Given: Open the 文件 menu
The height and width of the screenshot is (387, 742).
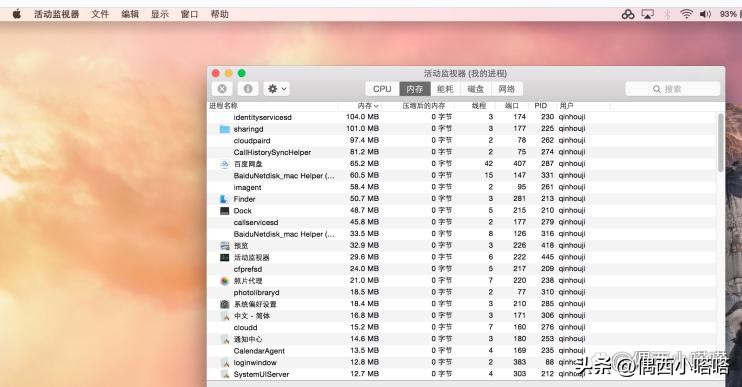Looking at the screenshot, I should pyautogui.click(x=100, y=14).
